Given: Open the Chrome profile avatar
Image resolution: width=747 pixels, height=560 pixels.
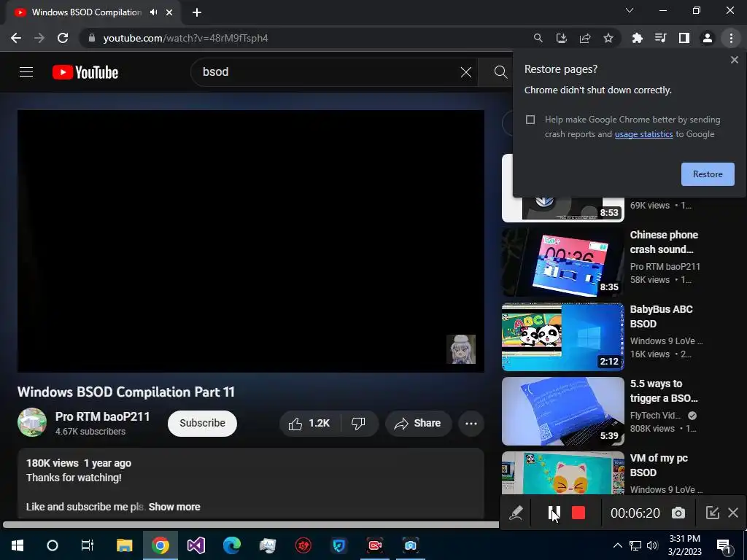Looking at the screenshot, I should [x=708, y=38].
